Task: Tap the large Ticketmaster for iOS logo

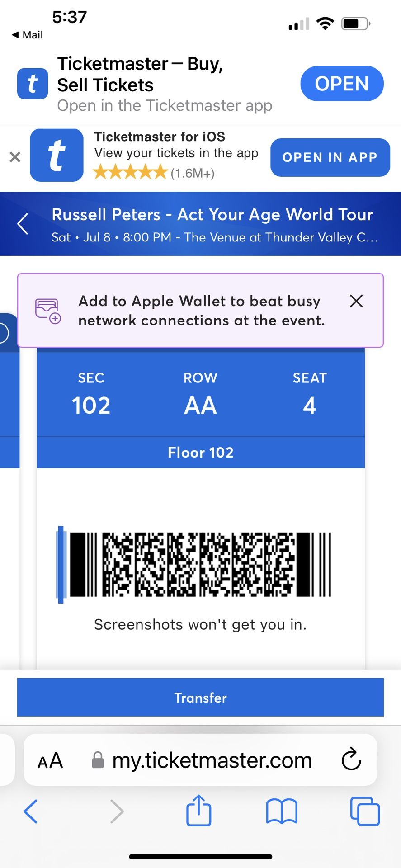Action: coord(57,155)
